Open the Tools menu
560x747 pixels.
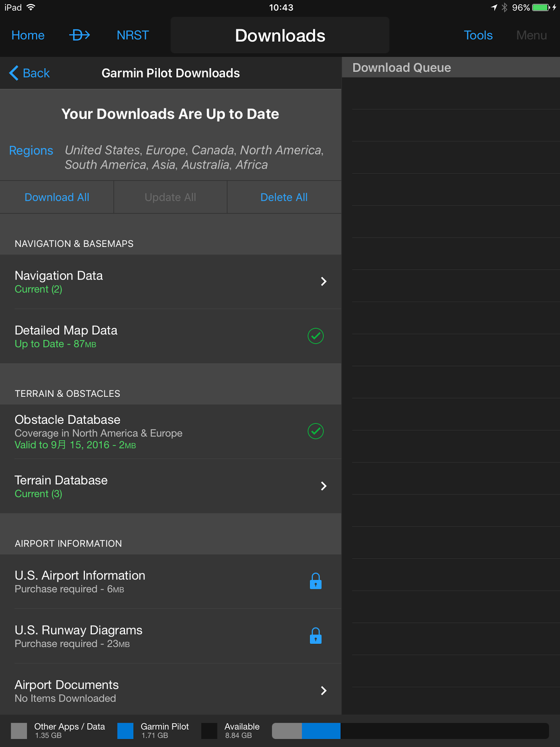click(x=478, y=35)
